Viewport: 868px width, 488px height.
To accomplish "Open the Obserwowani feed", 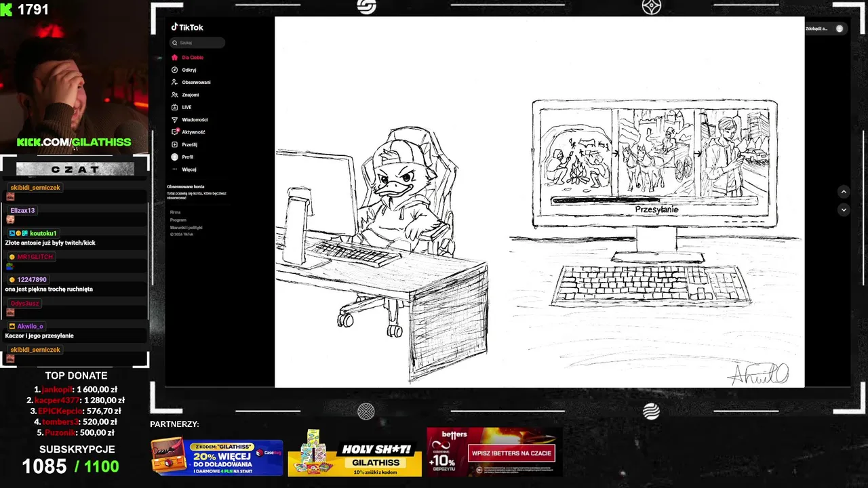I will point(196,83).
